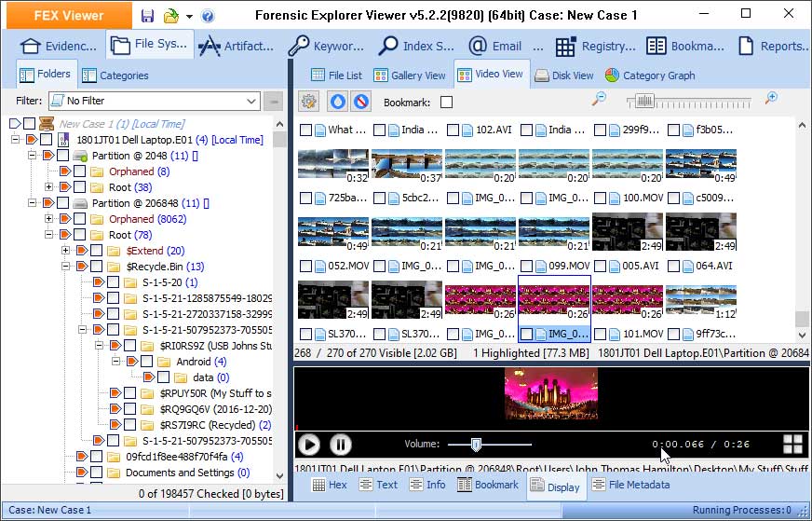Click the volume slider handle
812x521 pixels.
(476, 445)
